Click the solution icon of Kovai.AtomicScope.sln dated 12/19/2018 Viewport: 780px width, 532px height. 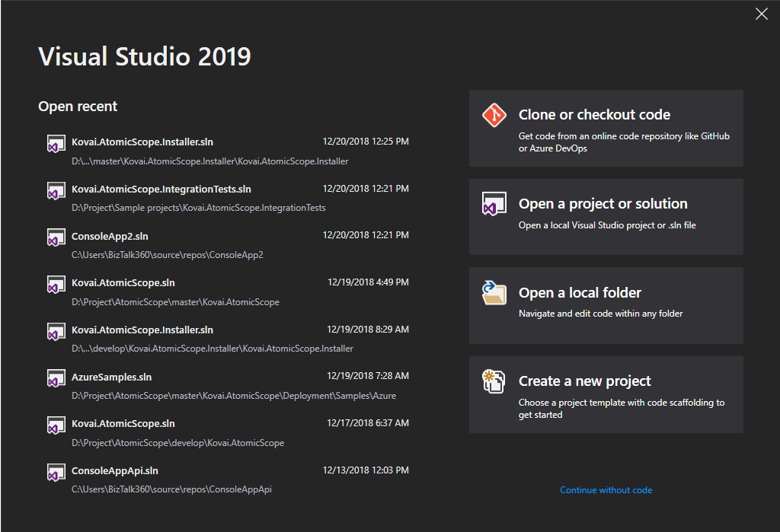click(x=56, y=285)
